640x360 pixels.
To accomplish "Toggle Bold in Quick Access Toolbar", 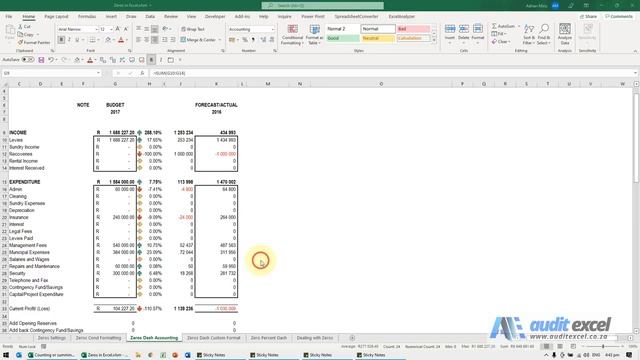I will 151,60.
